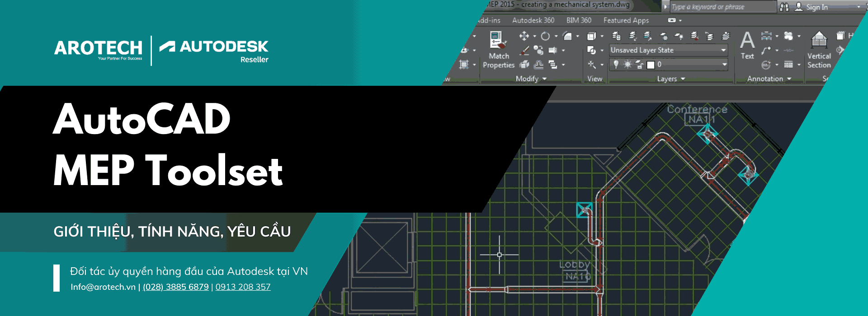Click the Autodesk logo mark in banner
The height and width of the screenshot is (316, 868).
pos(167,46)
